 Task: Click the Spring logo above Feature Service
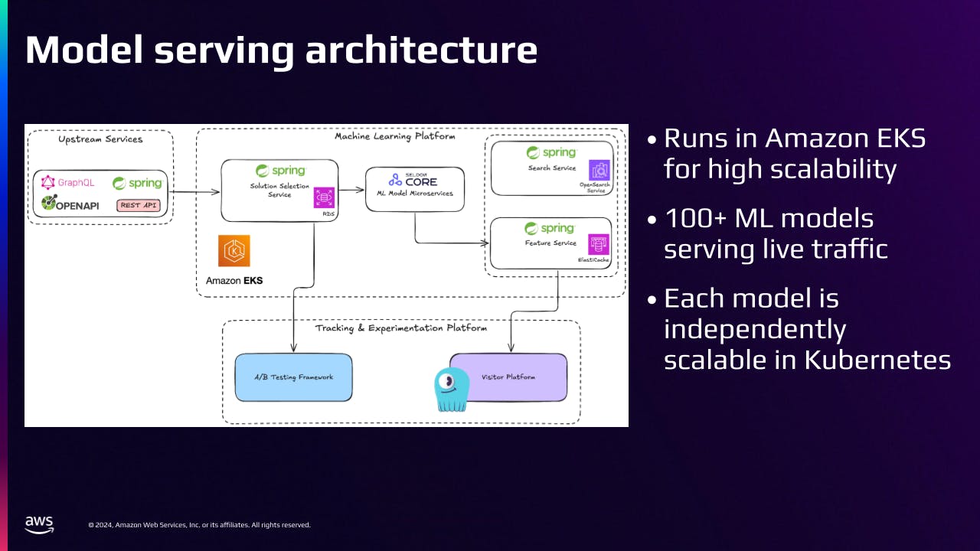[549, 228]
